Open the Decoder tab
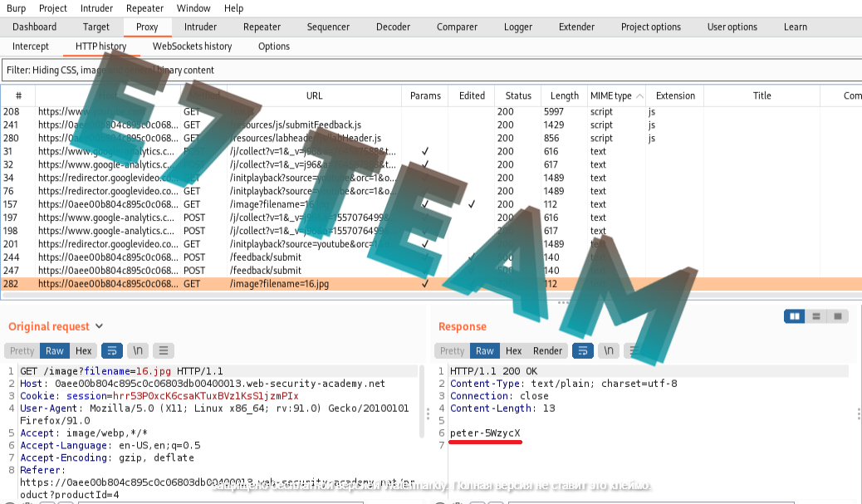The height and width of the screenshot is (504, 862). (x=393, y=27)
